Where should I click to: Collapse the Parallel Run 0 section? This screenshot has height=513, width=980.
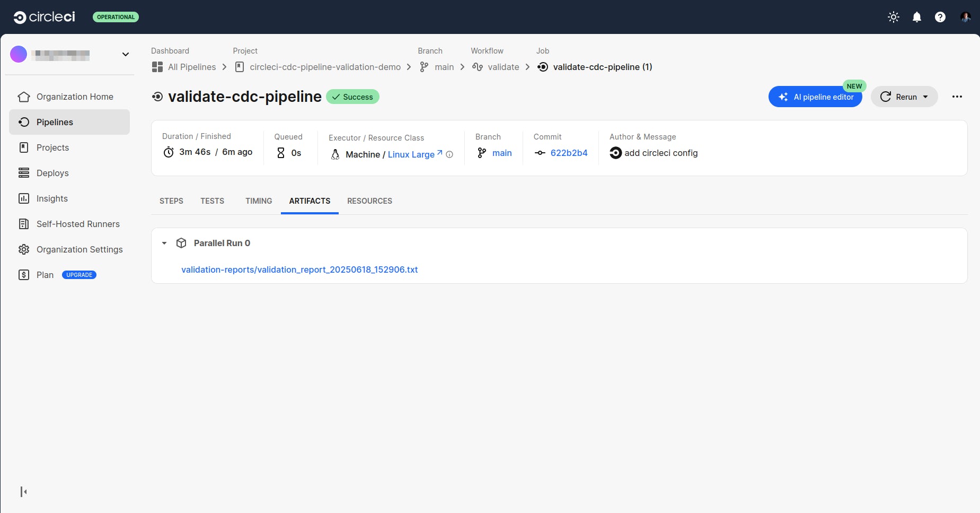[164, 243]
